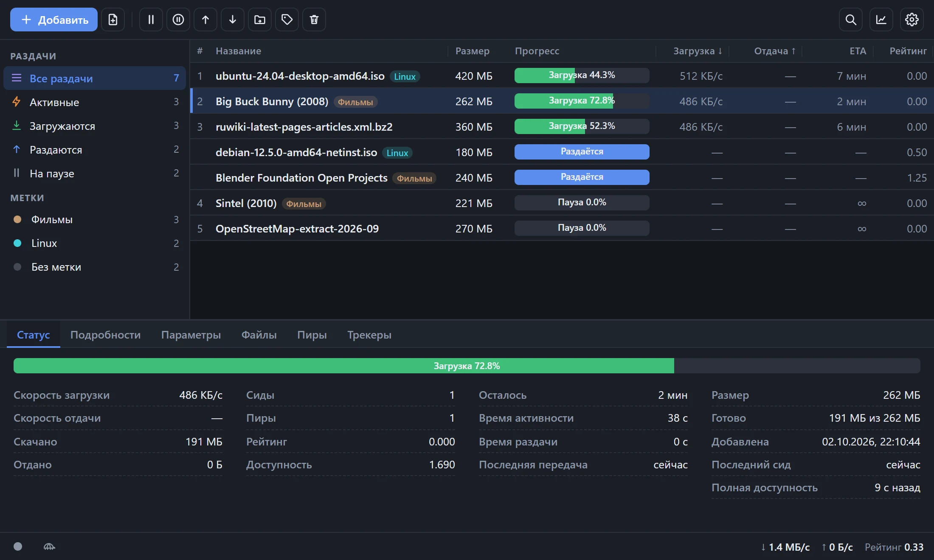Image resolution: width=934 pixels, height=560 pixels.
Task: Filter by Фильмы label in sidebar
Action: coord(95,219)
